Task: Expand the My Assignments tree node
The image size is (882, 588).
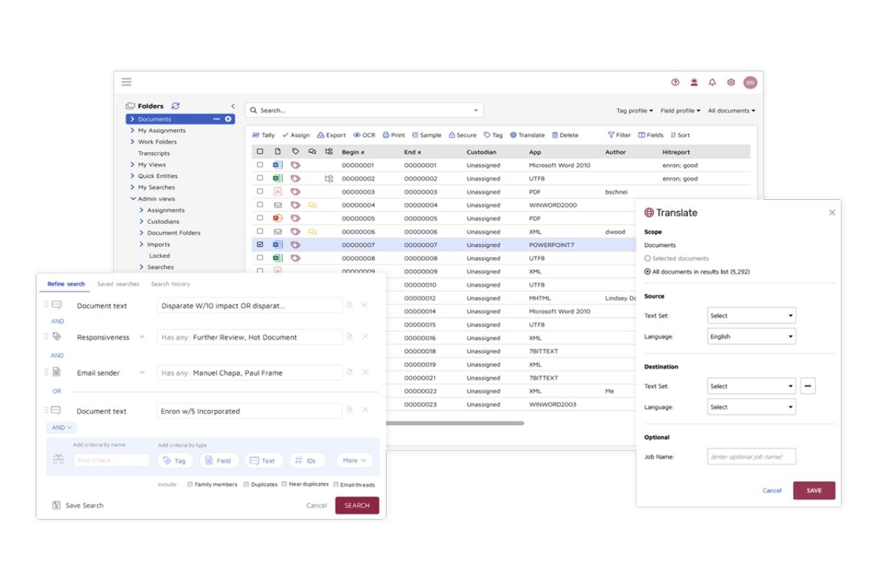Action: click(x=132, y=131)
